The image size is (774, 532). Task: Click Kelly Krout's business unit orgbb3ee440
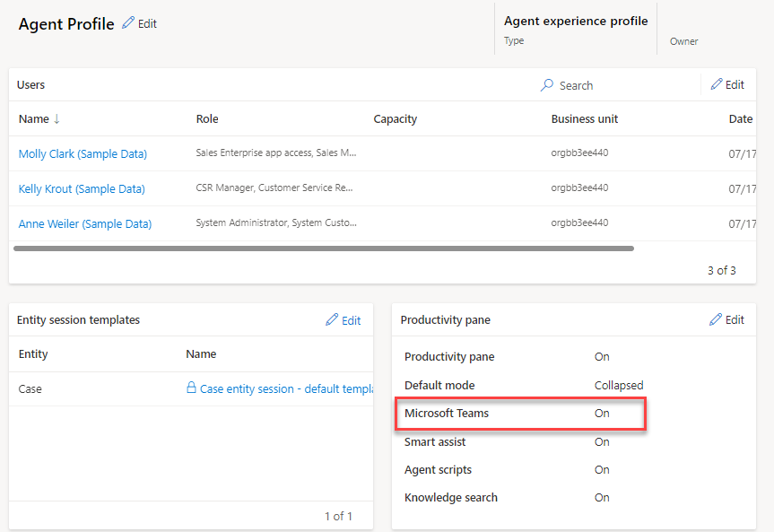(x=579, y=188)
